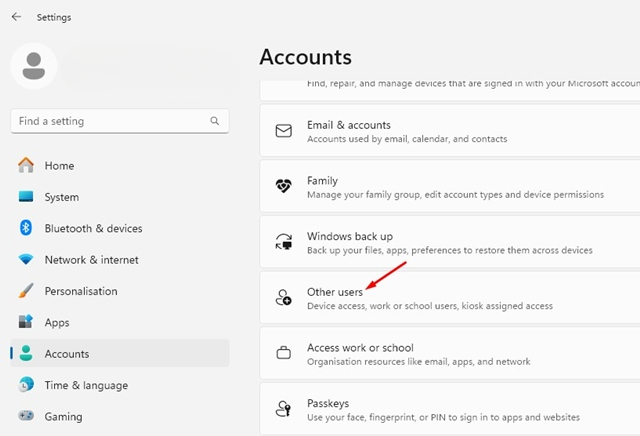Image resolution: width=640 pixels, height=436 pixels.
Task: Click the Home house icon
Action: [x=26, y=165]
